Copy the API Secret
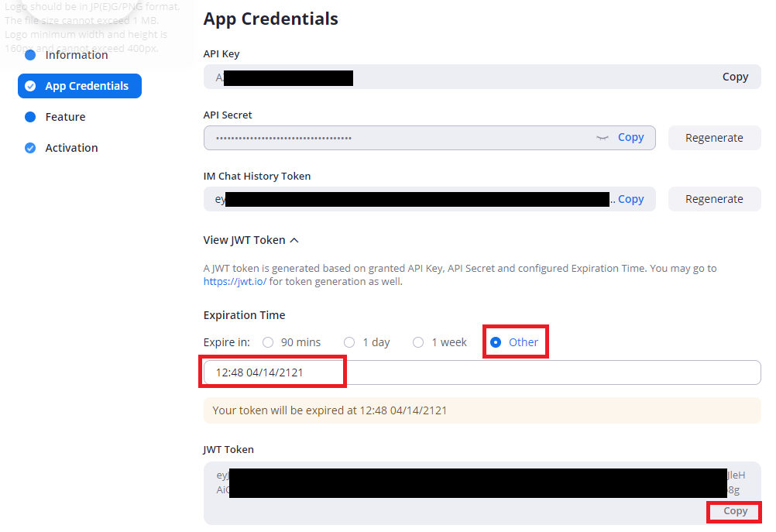 [x=630, y=137]
